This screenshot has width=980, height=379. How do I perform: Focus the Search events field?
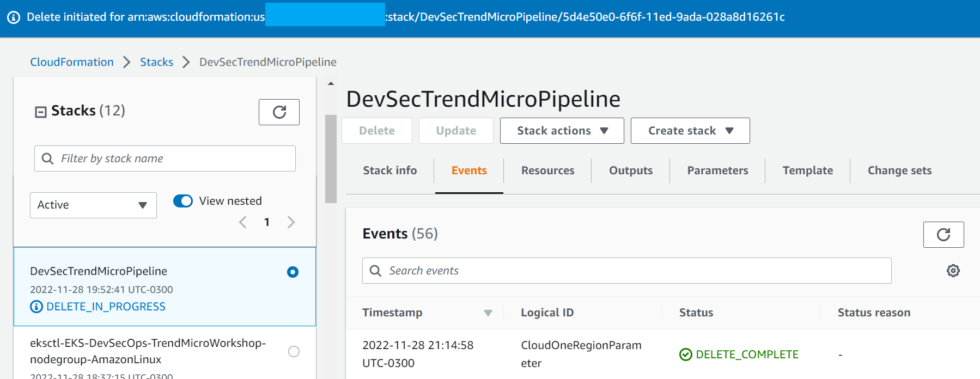point(626,271)
